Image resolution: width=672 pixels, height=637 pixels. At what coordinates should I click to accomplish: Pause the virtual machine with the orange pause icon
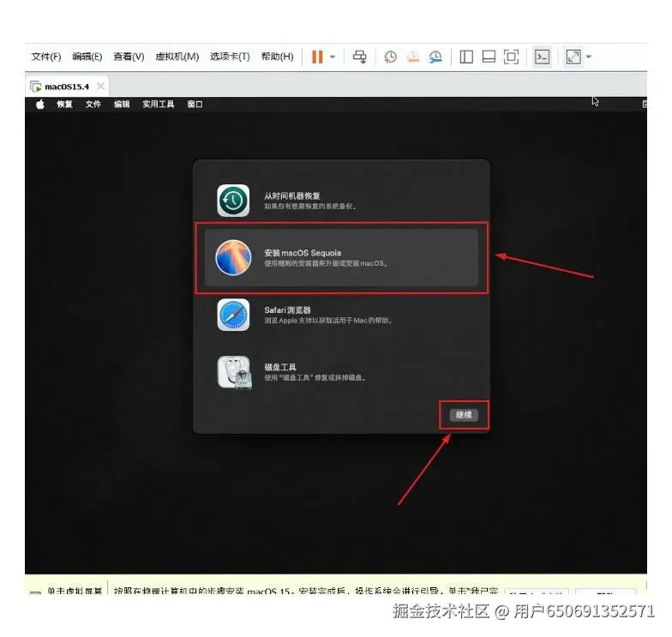(317, 57)
